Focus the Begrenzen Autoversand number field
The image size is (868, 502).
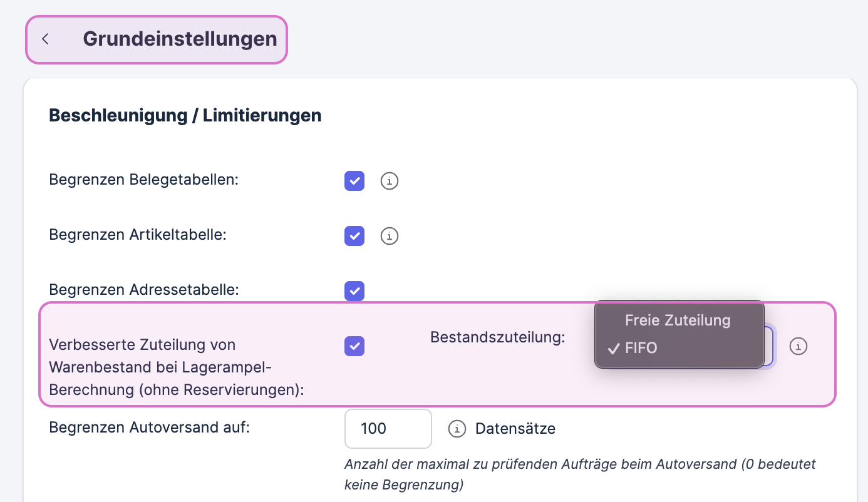[388, 429]
